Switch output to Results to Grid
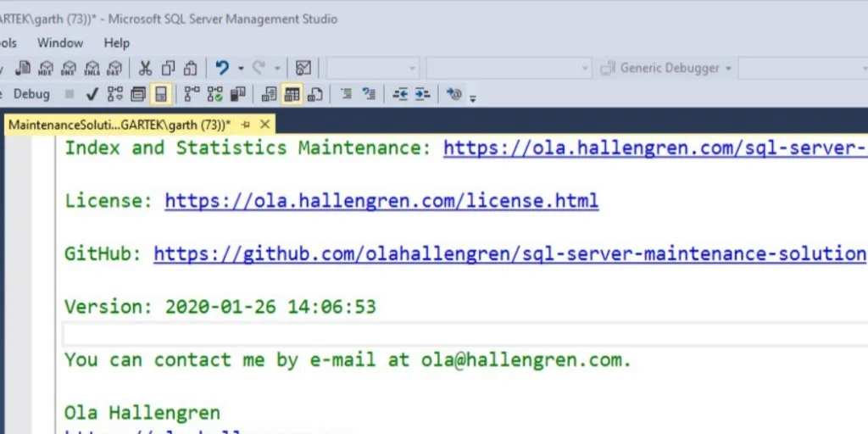The height and width of the screenshot is (434, 868). (292, 94)
